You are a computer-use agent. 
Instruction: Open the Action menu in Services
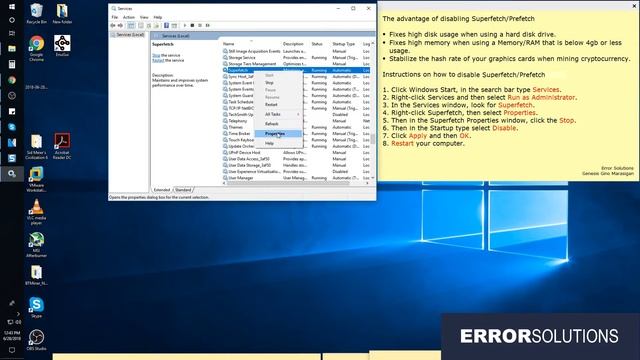pos(129,18)
